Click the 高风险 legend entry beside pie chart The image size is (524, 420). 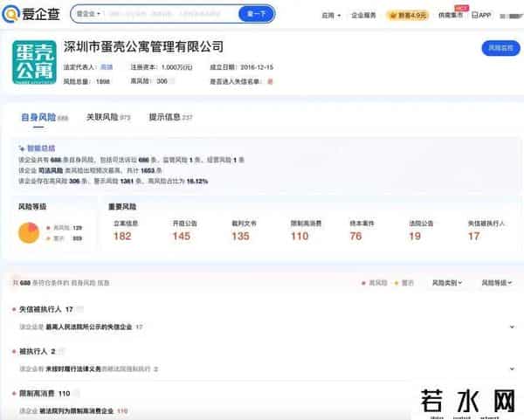[x=65, y=228]
